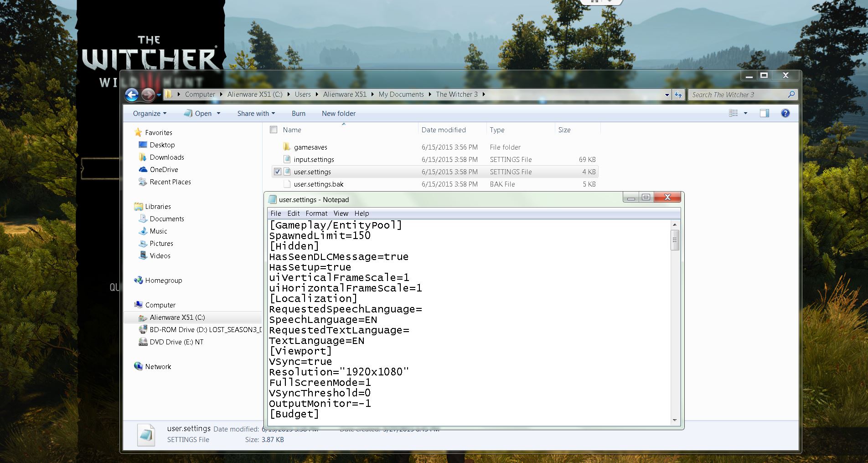Screen dimensions: 868x463
Task: Open Explorer help question mark icon
Action: [x=785, y=113]
